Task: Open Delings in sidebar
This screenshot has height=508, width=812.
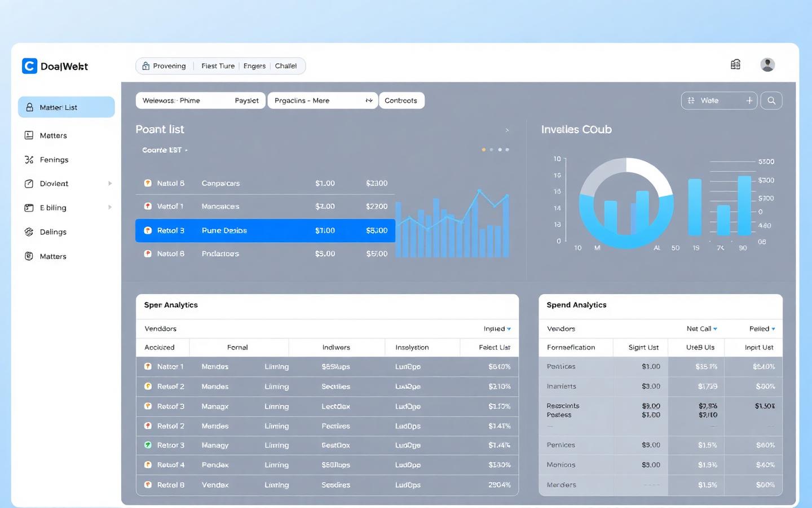Action: [x=53, y=232]
